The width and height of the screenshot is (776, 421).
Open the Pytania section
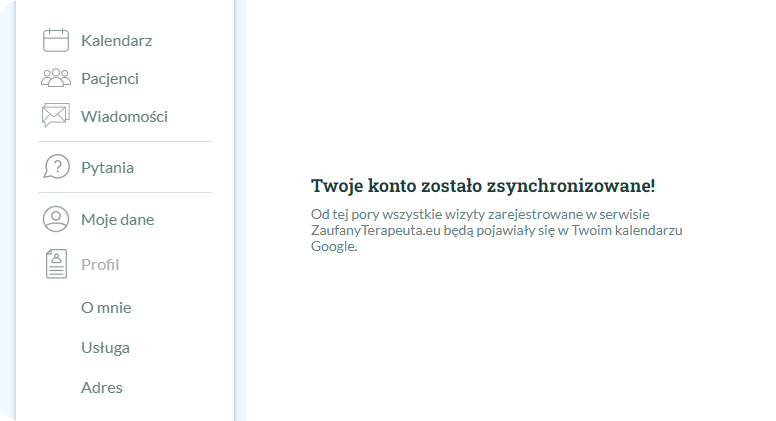pos(107,168)
